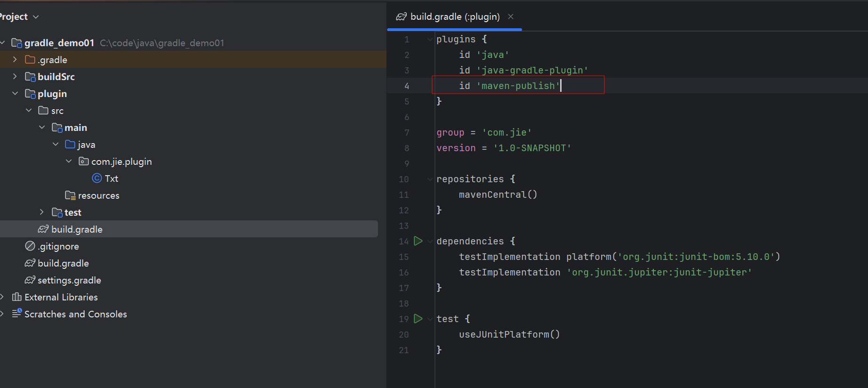The width and height of the screenshot is (868, 388).
Task: Click the 'maven-publish' string in editor
Action: pyautogui.click(x=518, y=86)
